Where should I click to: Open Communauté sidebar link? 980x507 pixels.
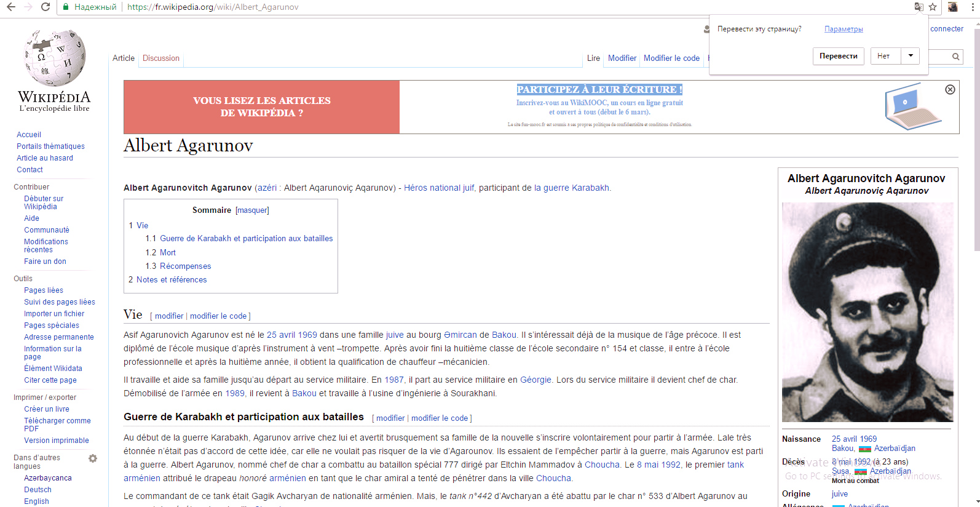click(x=47, y=230)
